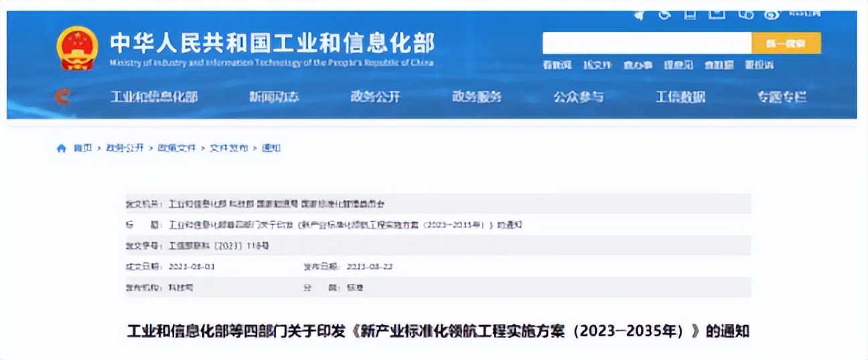This screenshot has height=360, width=868.
Task: Open 专题专栏 navigation tab
Action: [782, 97]
